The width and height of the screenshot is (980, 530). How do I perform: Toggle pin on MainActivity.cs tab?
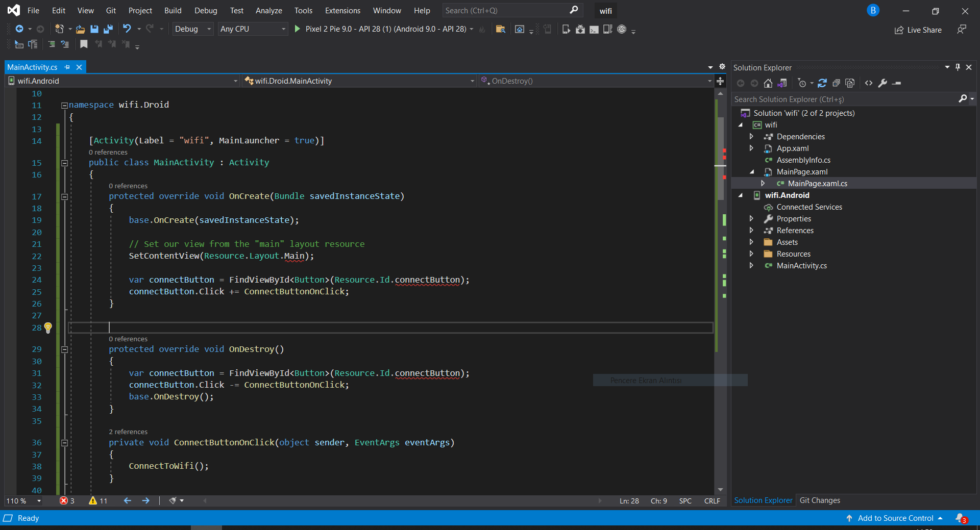point(67,67)
